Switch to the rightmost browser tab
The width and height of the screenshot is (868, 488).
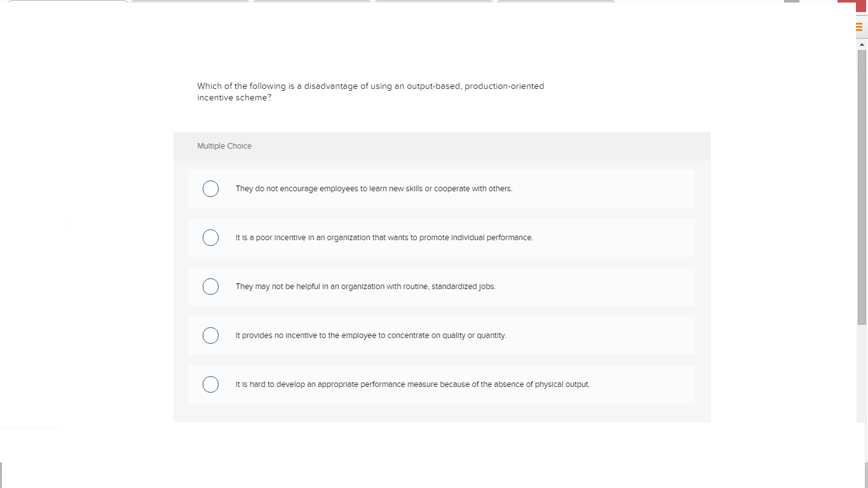tap(555, 3)
